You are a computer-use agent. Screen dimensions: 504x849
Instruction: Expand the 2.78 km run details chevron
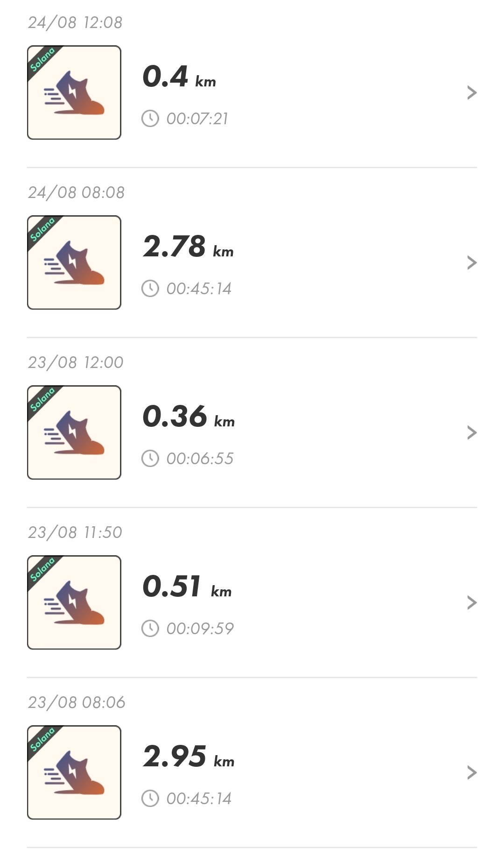pos(472,263)
